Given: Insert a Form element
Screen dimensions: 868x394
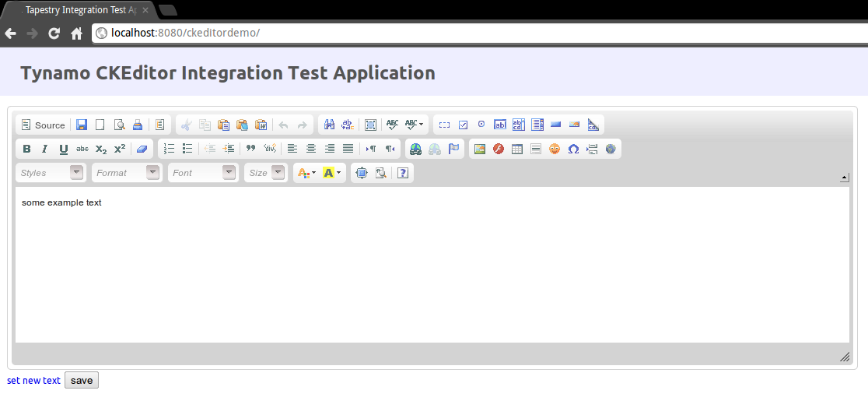Looking at the screenshot, I should click(x=445, y=125).
